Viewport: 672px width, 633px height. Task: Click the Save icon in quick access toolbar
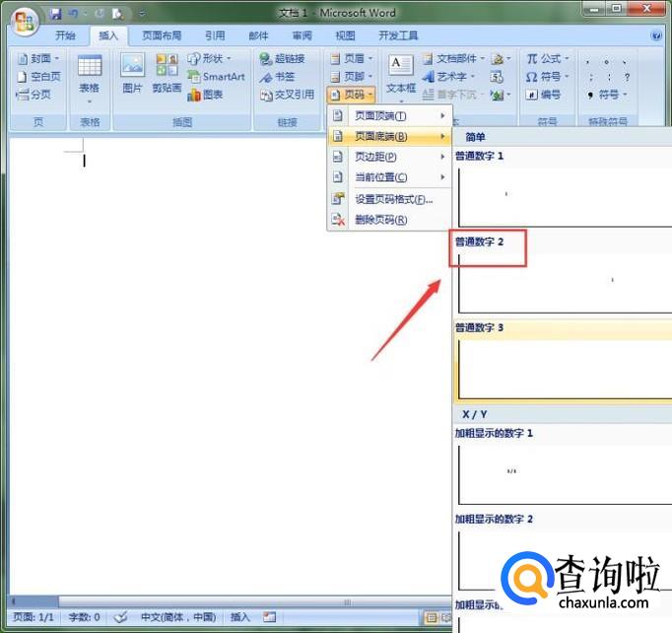[55, 14]
